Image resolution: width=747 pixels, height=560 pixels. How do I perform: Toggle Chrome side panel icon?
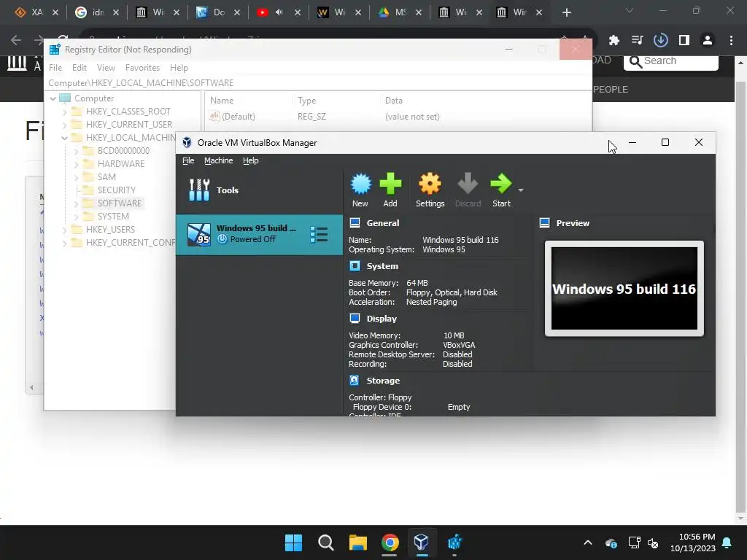point(684,41)
